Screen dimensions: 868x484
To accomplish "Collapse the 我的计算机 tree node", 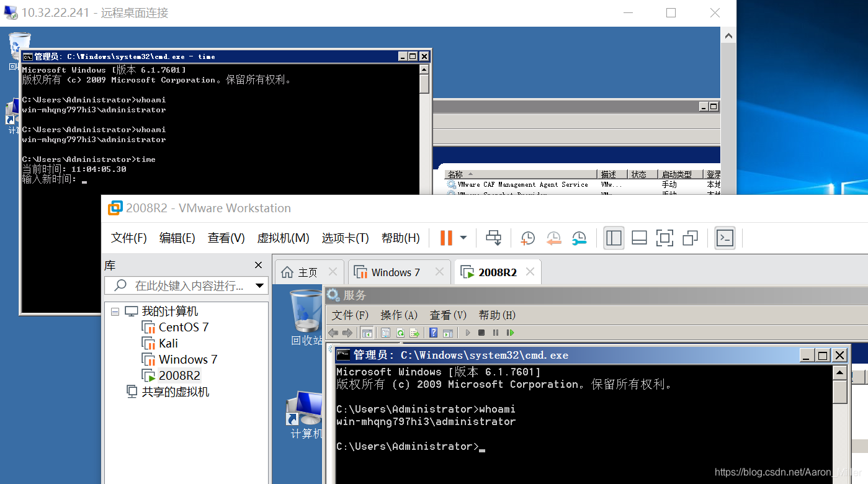I will 115,311.
